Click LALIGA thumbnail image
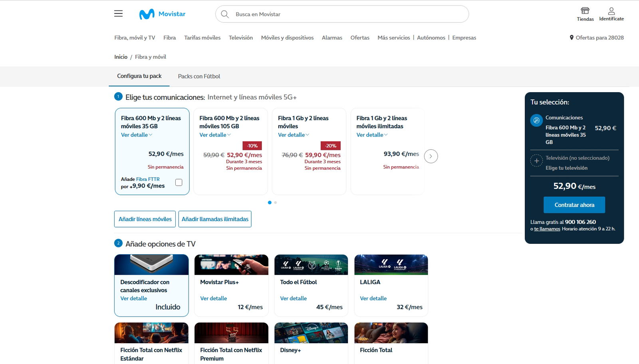 click(x=391, y=265)
